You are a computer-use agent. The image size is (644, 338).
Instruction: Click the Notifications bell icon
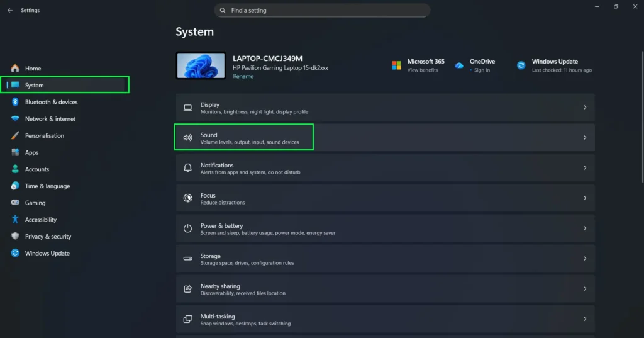tap(187, 168)
